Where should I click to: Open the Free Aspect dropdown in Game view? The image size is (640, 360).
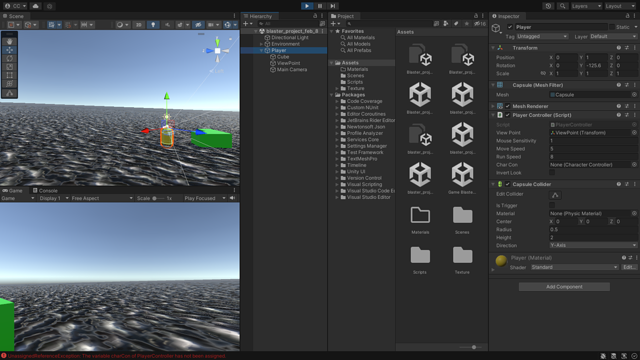(x=102, y=198)
